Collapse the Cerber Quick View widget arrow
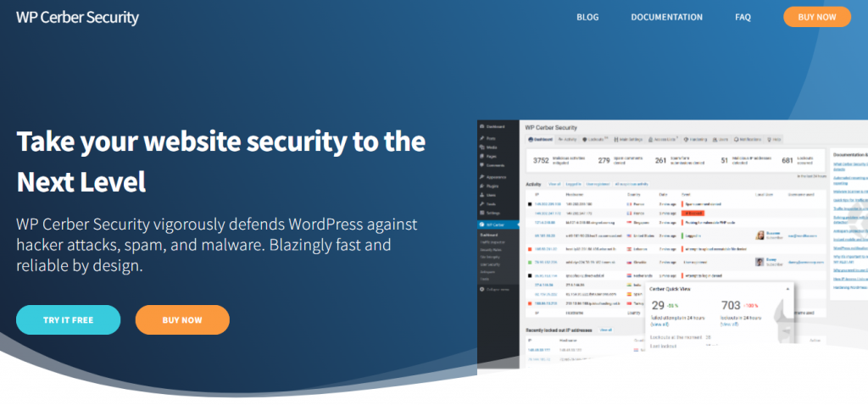The height and width of the screenshot is (405, 868). coord(787,289)
